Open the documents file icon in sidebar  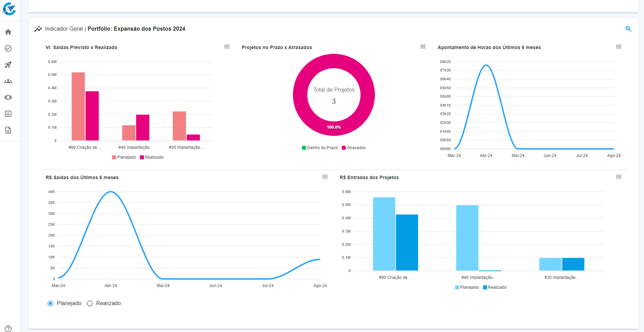(x=8, y=130)
